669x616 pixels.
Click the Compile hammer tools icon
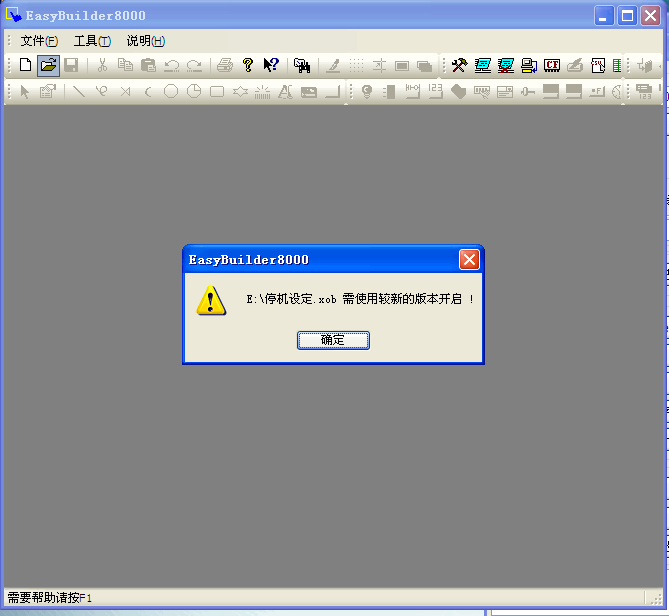click(459, 66)
